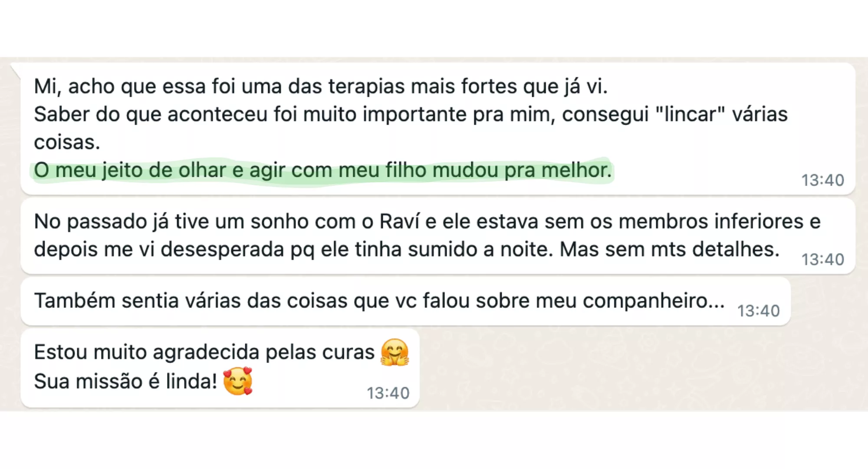868x469 pixels.
Task: Click the timestamp of the sonho message
Action: click(822, 260)
